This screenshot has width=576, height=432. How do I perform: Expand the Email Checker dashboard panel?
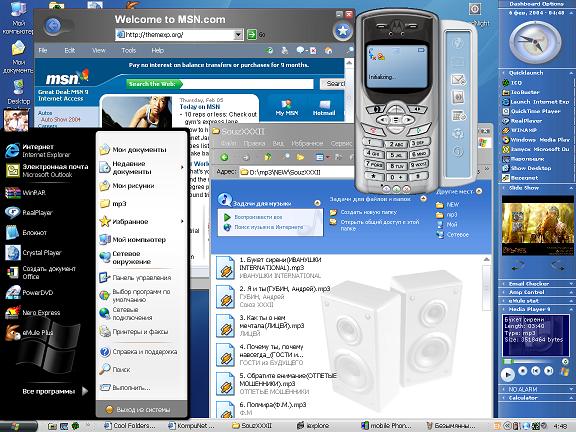click(x=571, y=284)
